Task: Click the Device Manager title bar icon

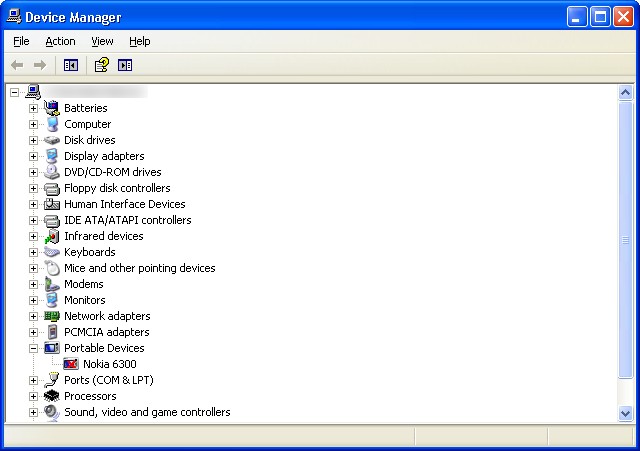Action: pos(14,17)
